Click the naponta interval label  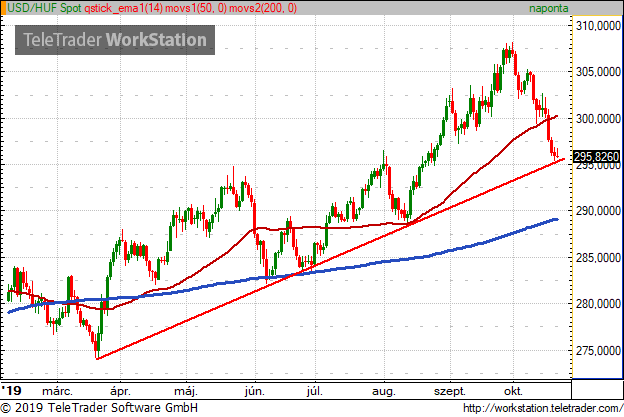coord(548,8)
